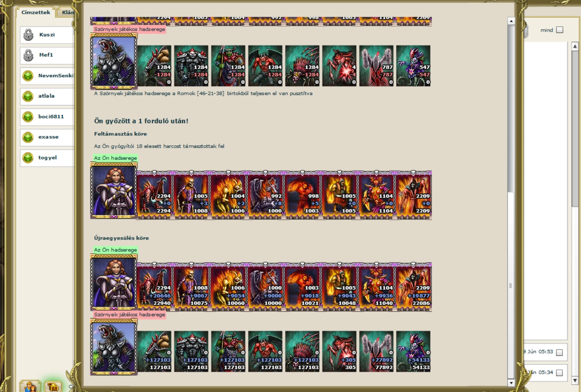Click the message list scroll-up arrow on the right
Screen dimensions: 581x392
[575, 46]
